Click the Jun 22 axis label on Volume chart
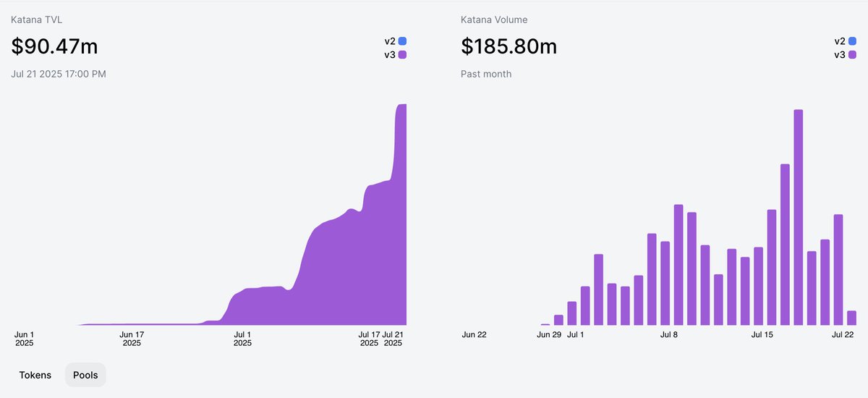868x398 pixels. tap(475, 334)
